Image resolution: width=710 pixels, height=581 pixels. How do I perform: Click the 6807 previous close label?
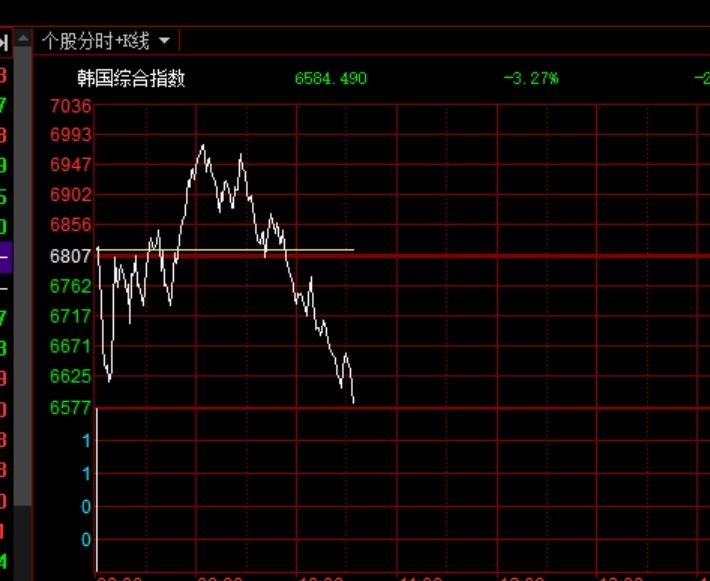click(71, 256)
